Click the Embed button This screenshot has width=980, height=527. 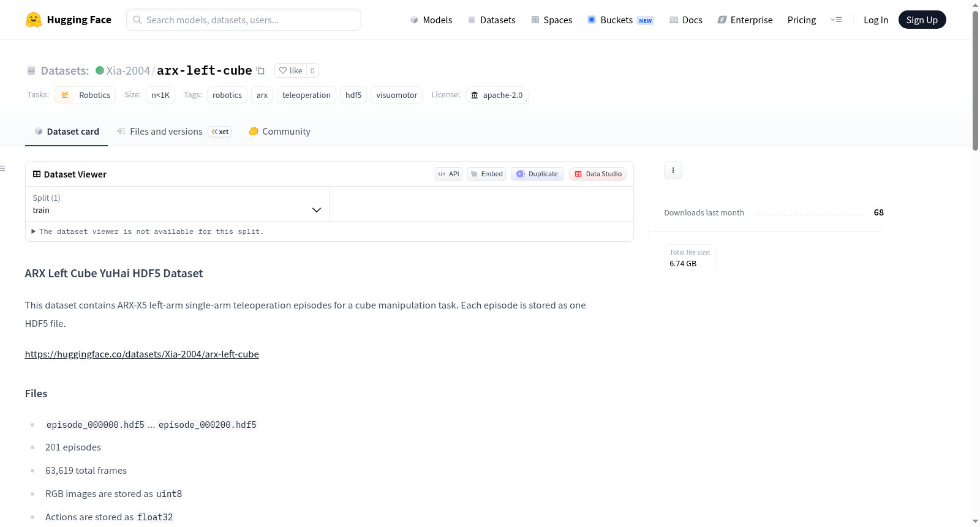coord(487,174)
